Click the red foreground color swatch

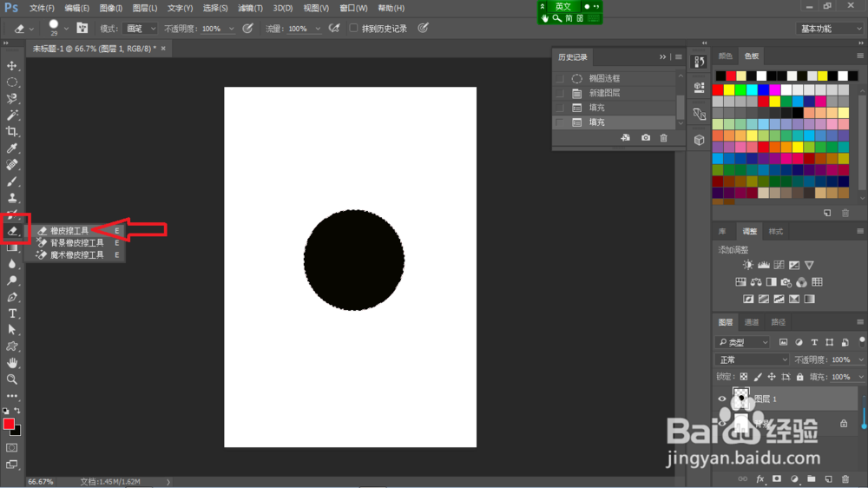[x=9, y=424]
